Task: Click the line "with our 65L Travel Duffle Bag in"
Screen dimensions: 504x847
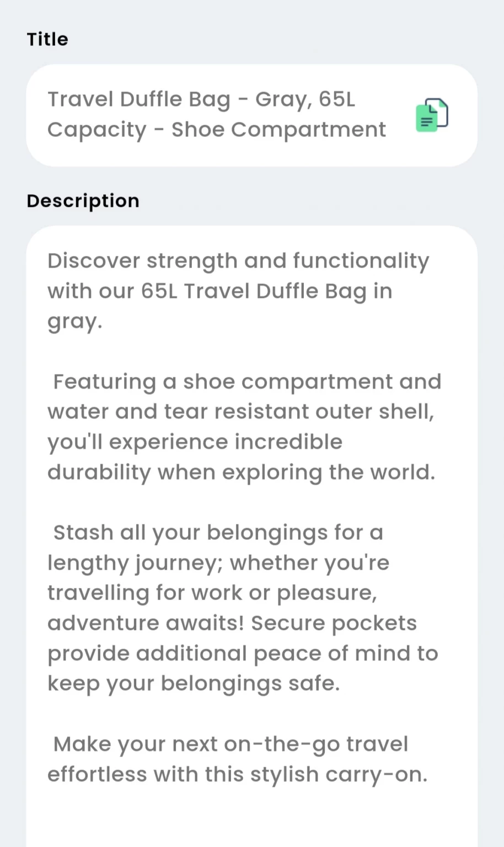Action: coord(220,291)
